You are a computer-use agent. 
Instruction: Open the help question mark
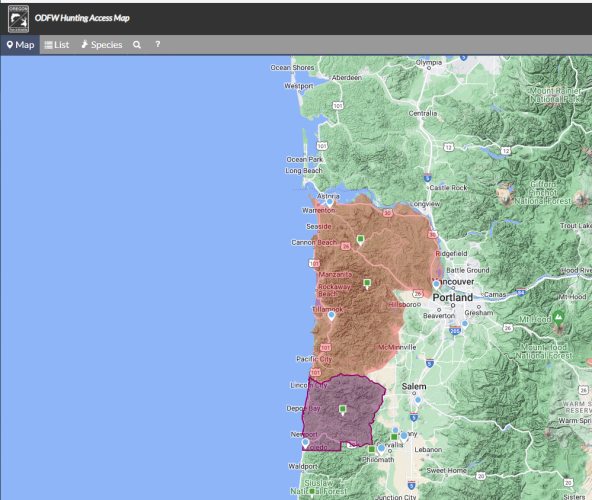158,45
